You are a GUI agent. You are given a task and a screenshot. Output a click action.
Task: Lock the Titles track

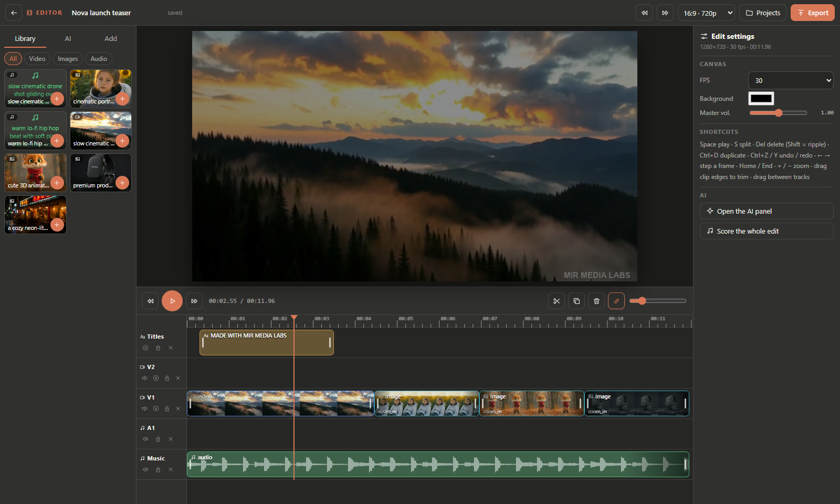click(x=158, y=348)
